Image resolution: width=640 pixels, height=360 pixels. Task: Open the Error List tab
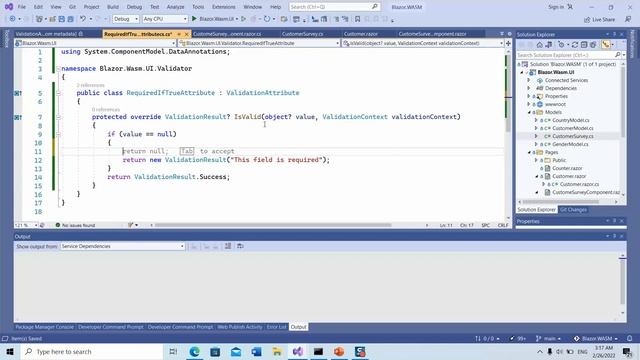coord(277,327)
